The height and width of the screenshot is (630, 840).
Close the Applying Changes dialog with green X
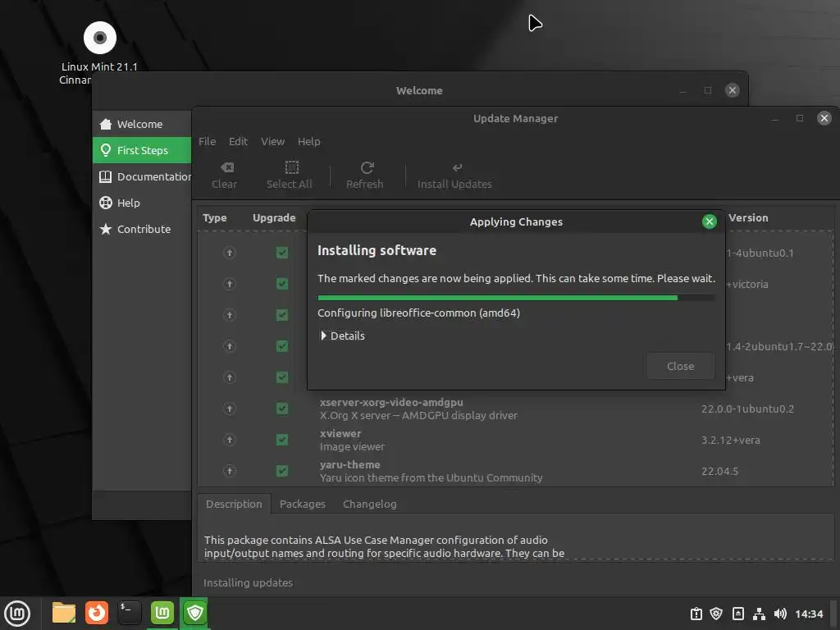710,221
